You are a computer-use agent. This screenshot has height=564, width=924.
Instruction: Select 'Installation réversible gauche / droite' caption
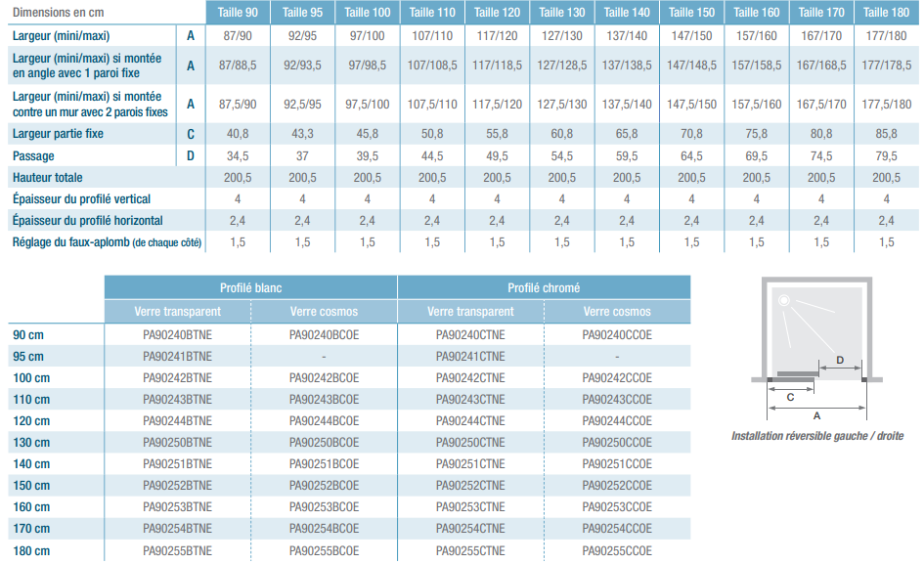click(x=817, y=436)
